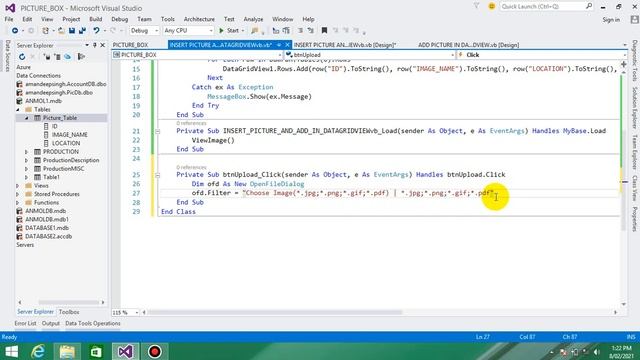Pin the Server Explorer panel
640x360 pixels.
95,45
